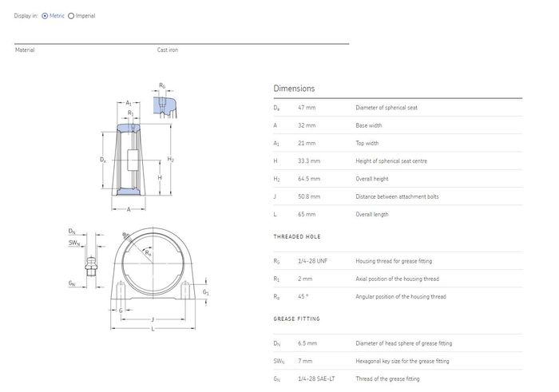Viewport: 559px width, 392px height.
Task: Click the H2 dimension label on side diagram
Action: point(170,159)
